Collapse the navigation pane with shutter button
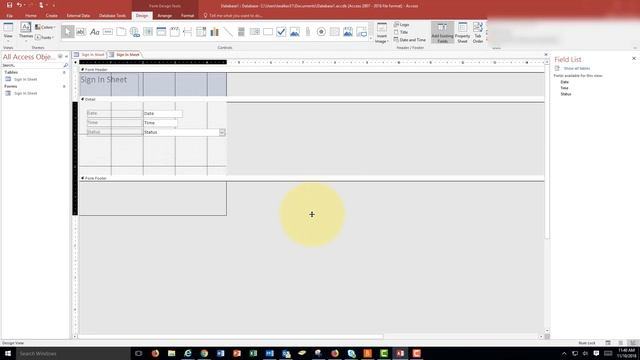640x360 pixels. point(67,57)
